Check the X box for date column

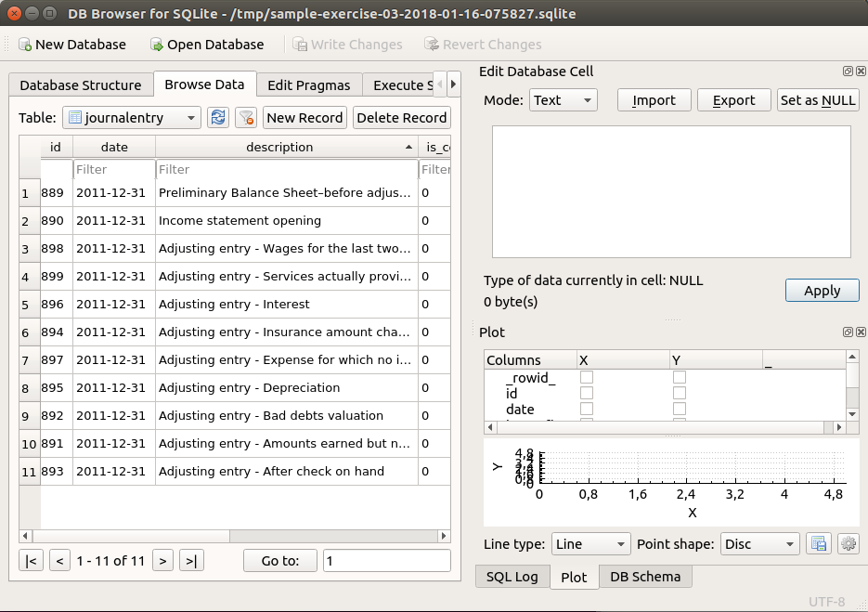click(586, 409)
